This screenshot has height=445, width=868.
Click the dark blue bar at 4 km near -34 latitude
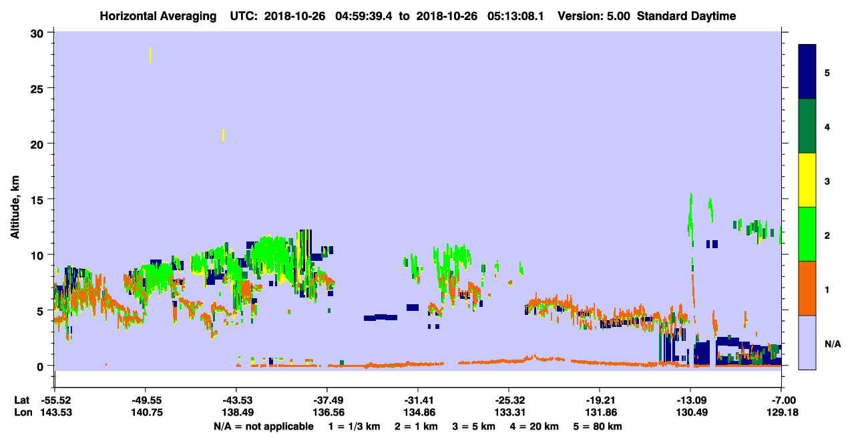click(380, 318)
